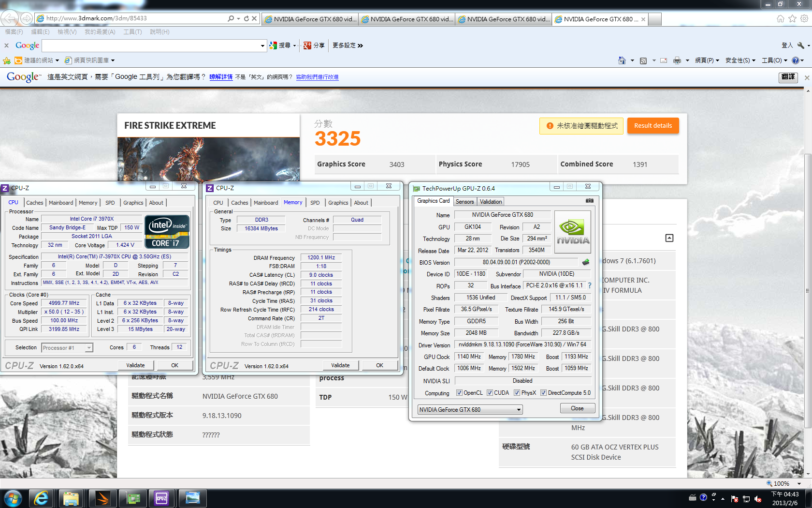Expand the Google toolbar search box dropdown
This screenshot has height=508, width=812.
click(x=262, y=45)
